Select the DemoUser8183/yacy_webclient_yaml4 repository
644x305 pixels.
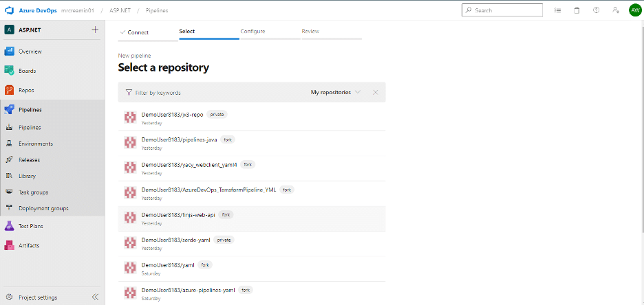(x=252, y=168)
